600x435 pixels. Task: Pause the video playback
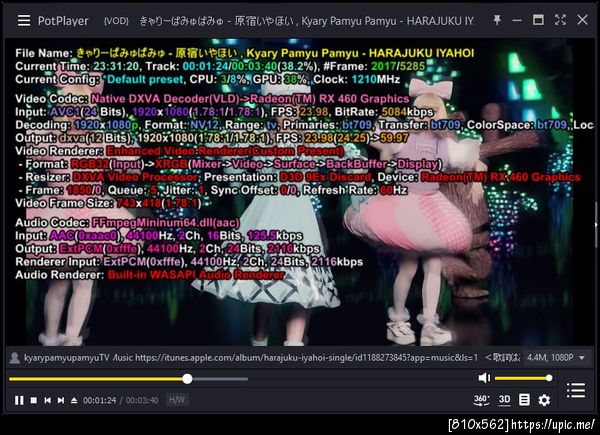pos(19,400)
